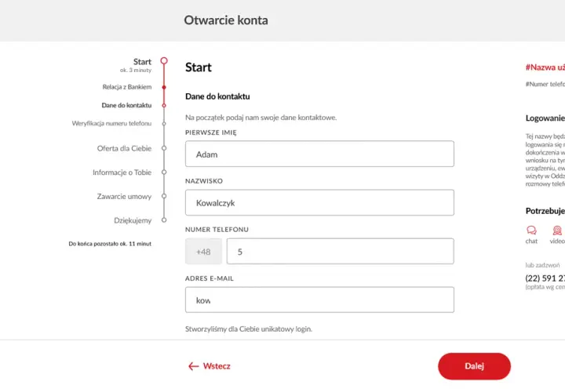Click the red Dalej button

point(474,366)
